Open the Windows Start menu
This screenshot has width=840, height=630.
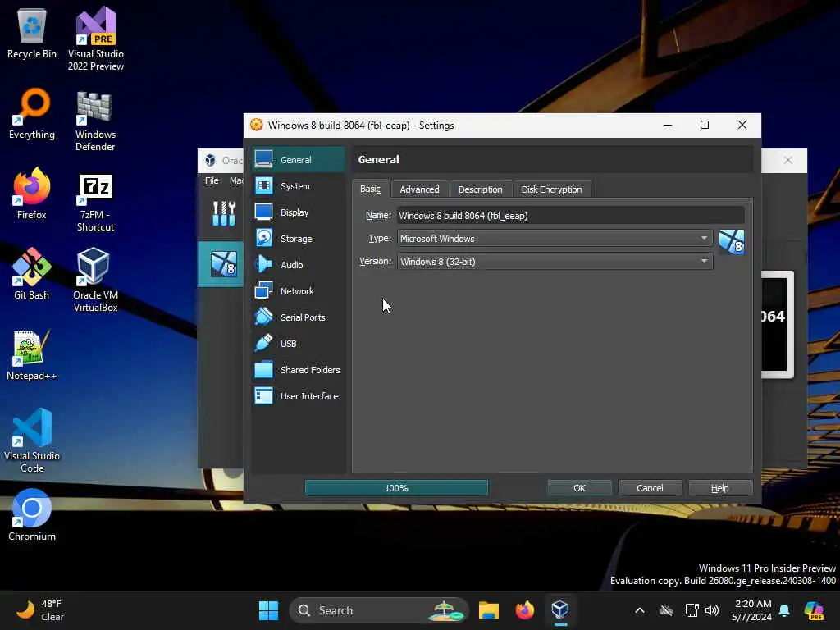pyautogui.click(x=268, y=610)
